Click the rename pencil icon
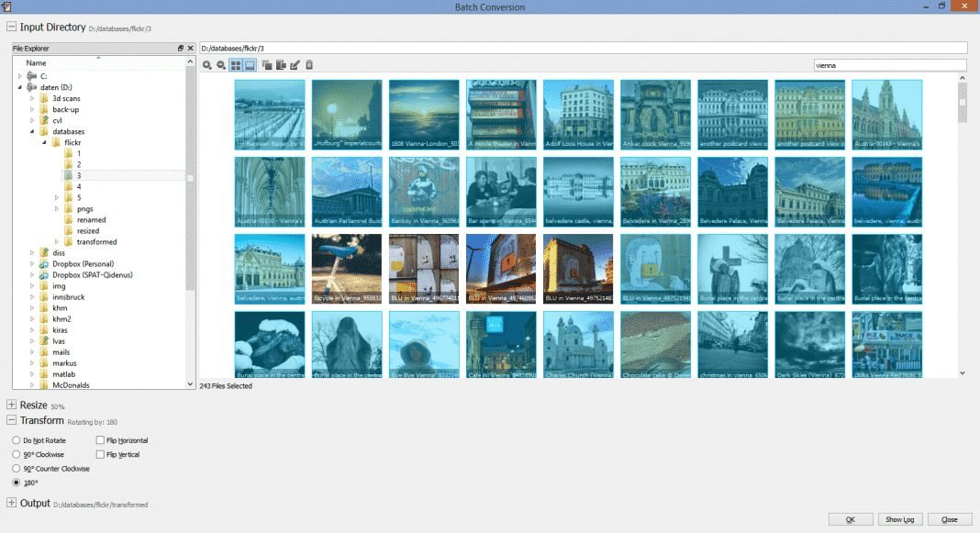 tap(295, 65)
